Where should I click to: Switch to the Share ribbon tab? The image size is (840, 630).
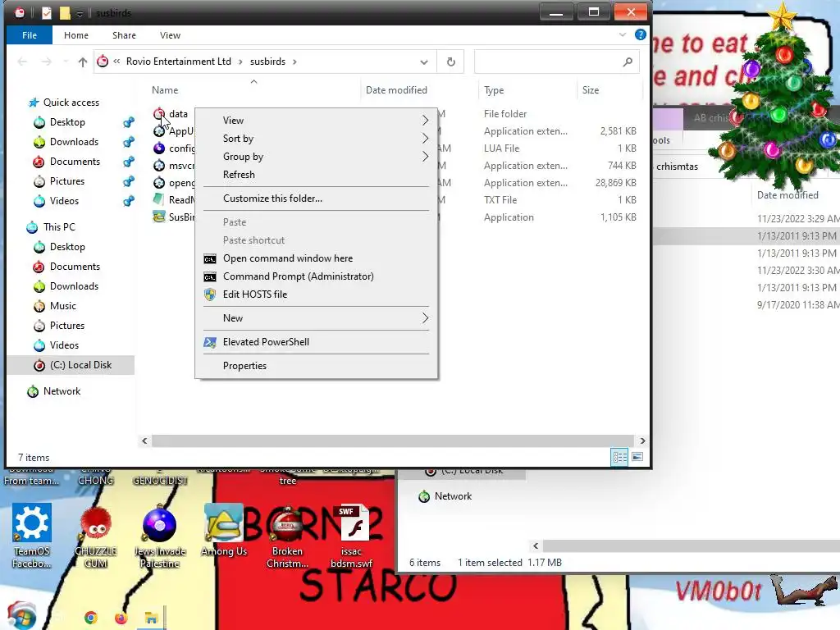pos(124,35)
